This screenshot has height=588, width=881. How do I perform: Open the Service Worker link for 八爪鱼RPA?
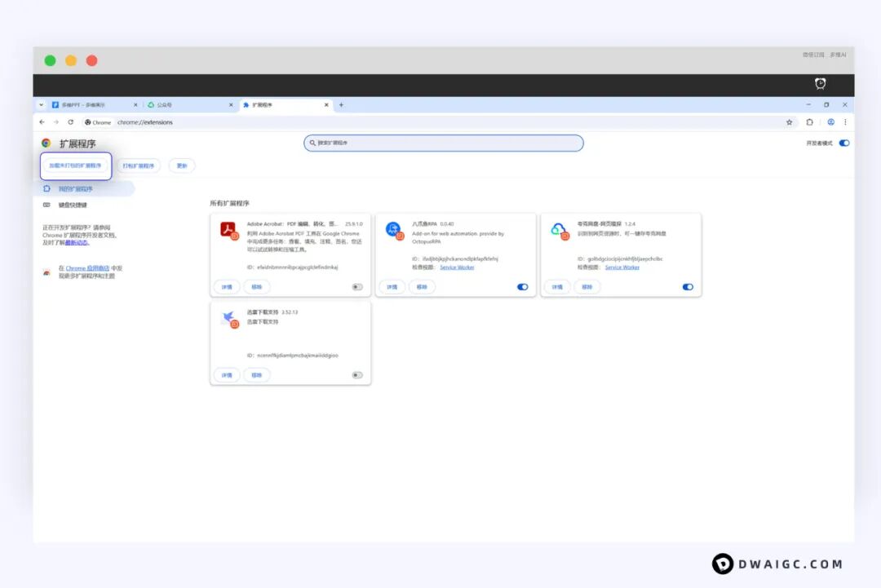click(457, 267)
